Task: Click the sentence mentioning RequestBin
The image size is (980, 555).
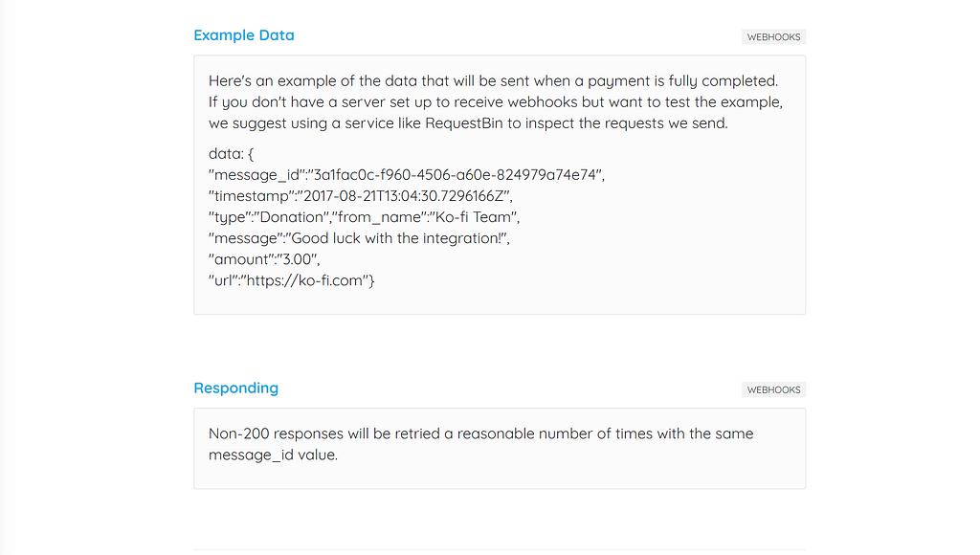Action: coord(468,123)
